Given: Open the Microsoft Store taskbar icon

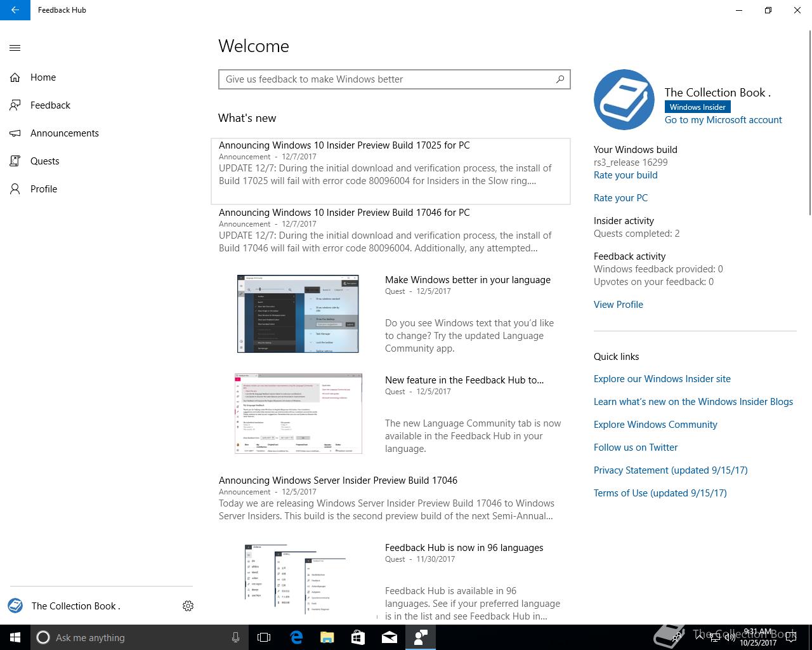Looking at the screenshot, I should tap(358, 637).
